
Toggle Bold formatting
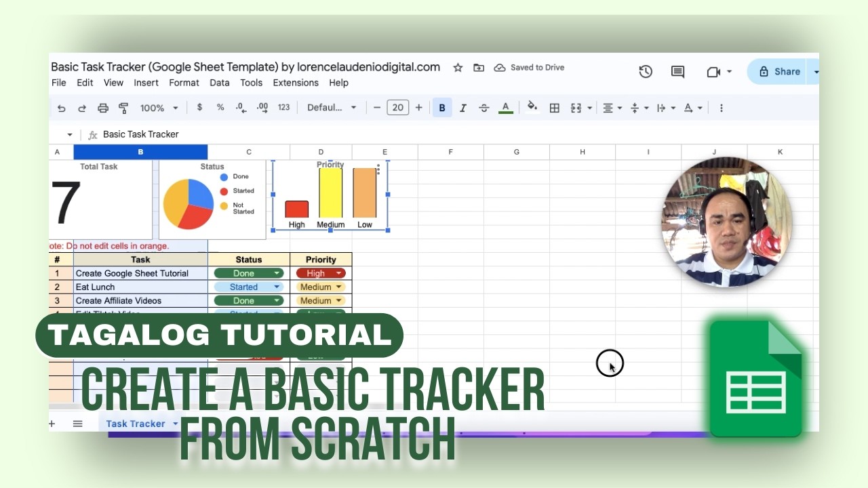(x=442, y=108)
